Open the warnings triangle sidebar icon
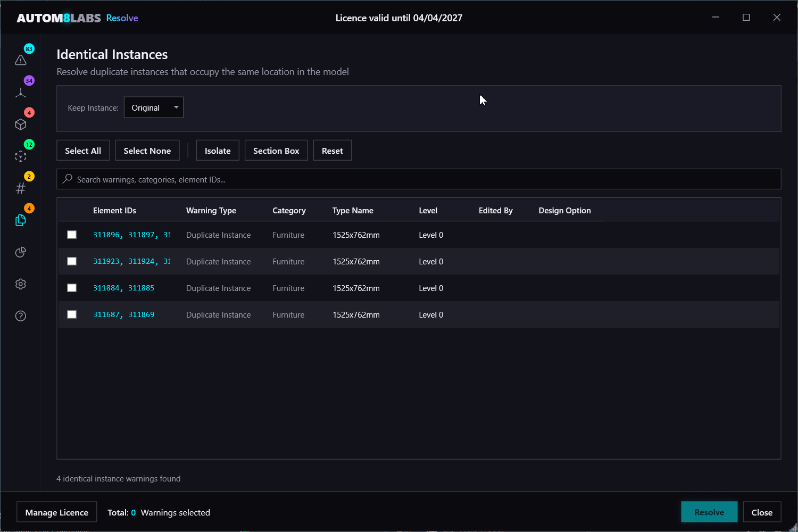Viewport: 798px width, 532px height. [x=21, y=60]
